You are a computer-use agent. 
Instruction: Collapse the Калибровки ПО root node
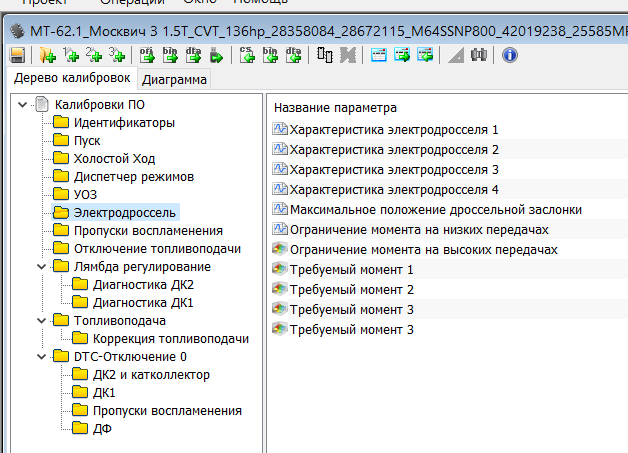tap(23, 105)
